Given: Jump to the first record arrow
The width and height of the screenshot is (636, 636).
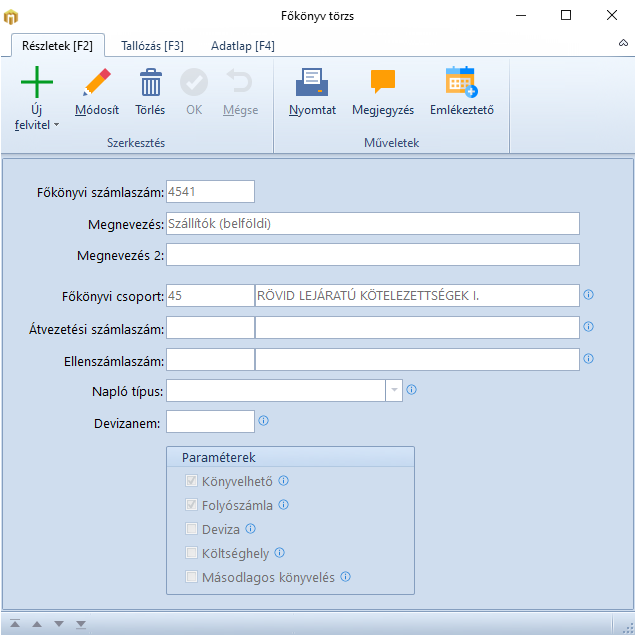Looking at the screenshot, I should point(15,624).
